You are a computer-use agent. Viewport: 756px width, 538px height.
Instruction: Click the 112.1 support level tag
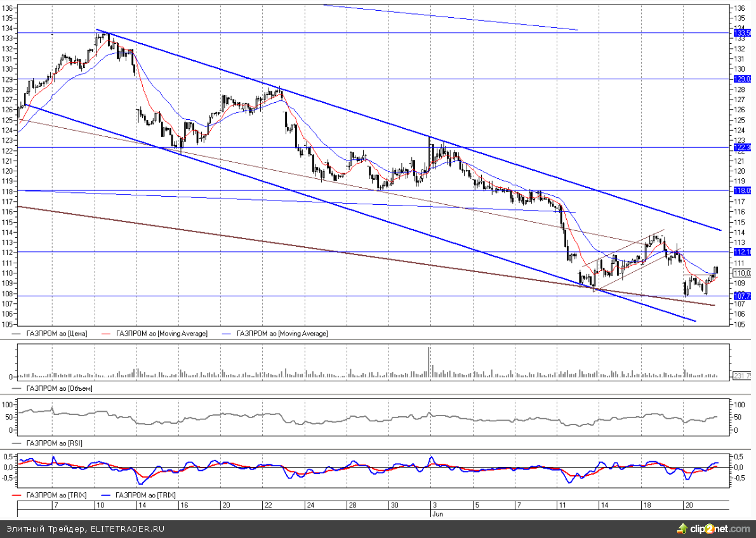(x=742, y=252)
